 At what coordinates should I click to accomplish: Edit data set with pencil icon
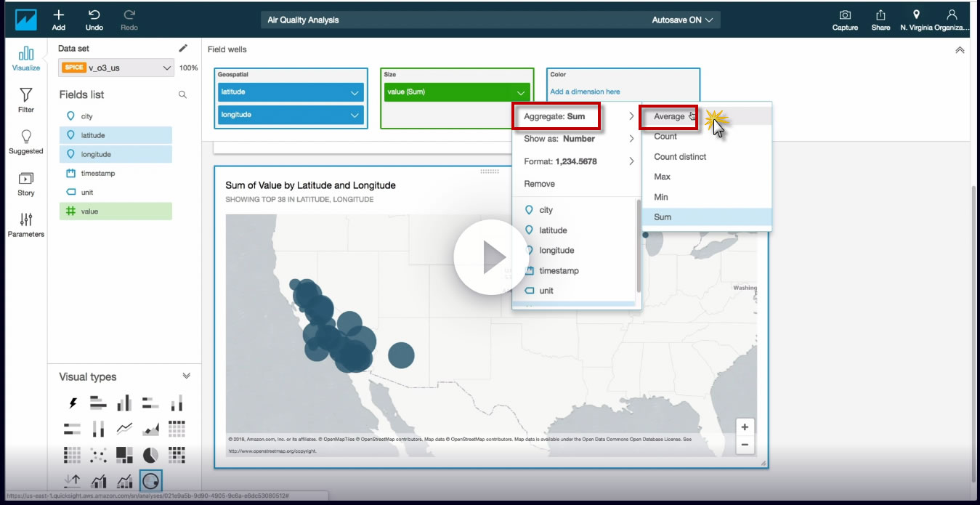pos(183,49)
